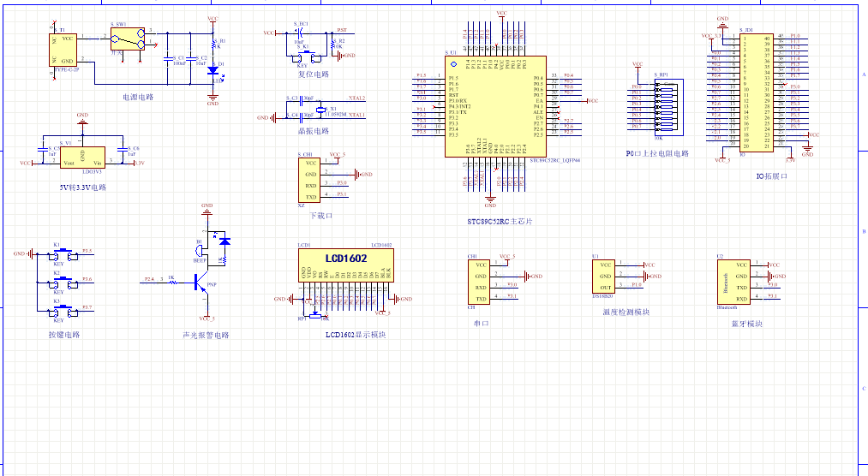Select the '温度检测模块' label

(626, 312)
